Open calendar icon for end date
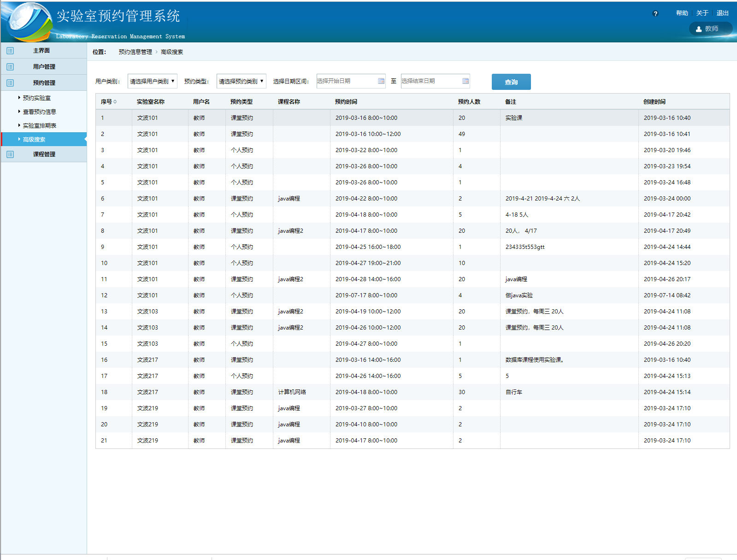This screenshot has height=560, width=737. 465,81
